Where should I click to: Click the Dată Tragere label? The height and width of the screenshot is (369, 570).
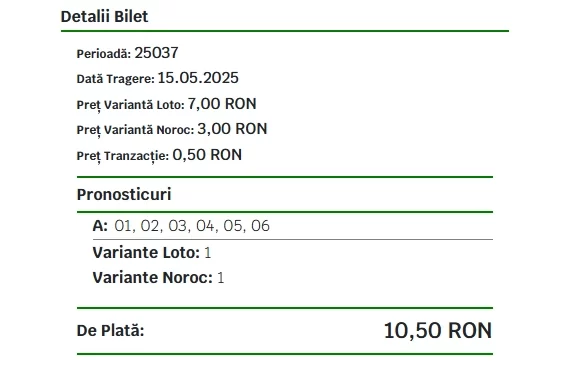[116, 79]
